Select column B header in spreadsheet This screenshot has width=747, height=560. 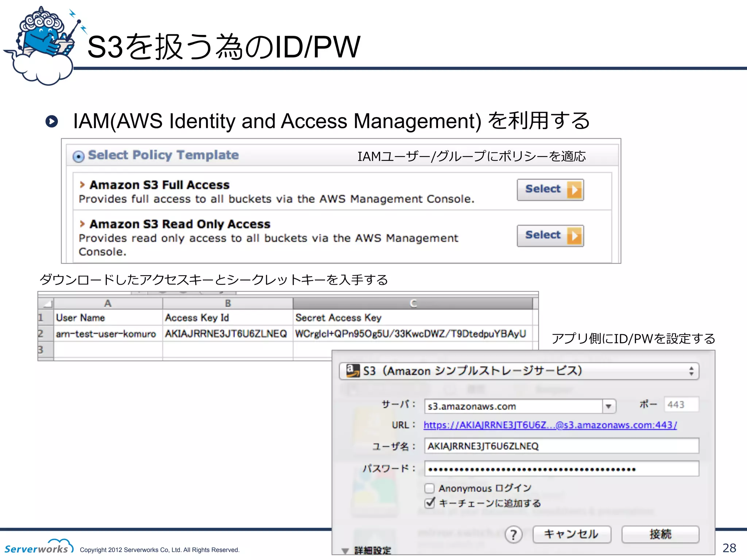coord(228,303)
